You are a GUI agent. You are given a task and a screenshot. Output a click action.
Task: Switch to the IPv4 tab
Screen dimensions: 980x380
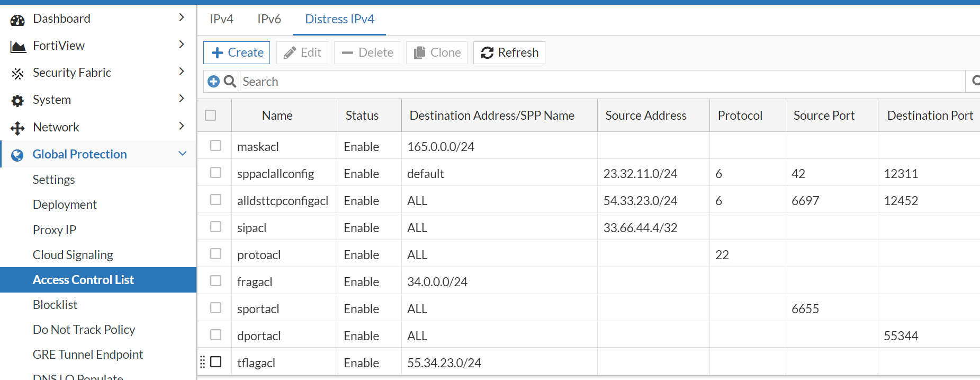[x=221, y=19]
